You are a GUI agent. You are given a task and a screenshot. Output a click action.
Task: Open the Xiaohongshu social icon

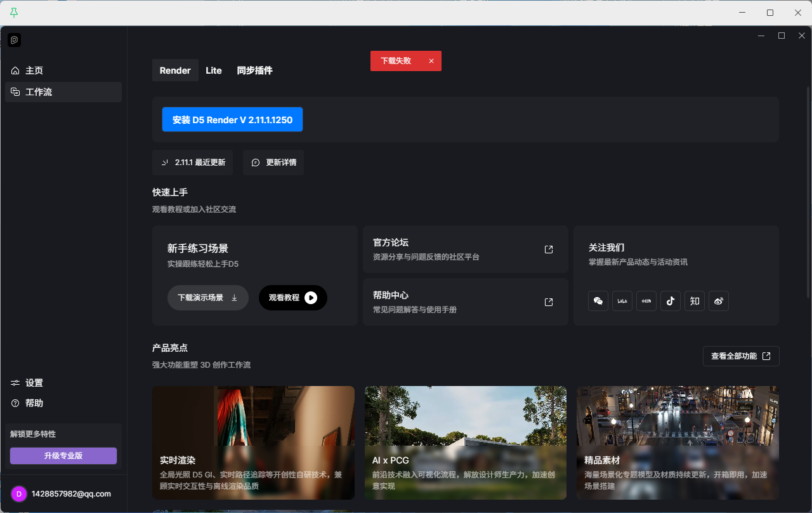coord(646,301)
